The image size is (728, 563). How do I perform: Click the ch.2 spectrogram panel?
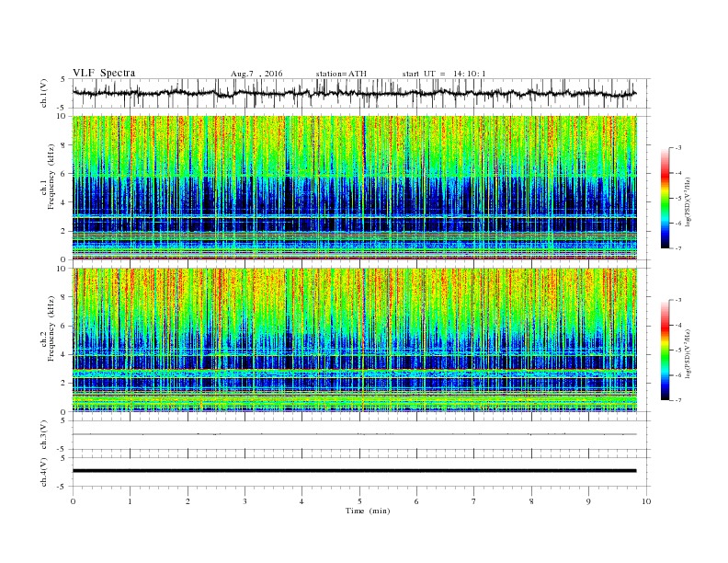tap(355, 340)
